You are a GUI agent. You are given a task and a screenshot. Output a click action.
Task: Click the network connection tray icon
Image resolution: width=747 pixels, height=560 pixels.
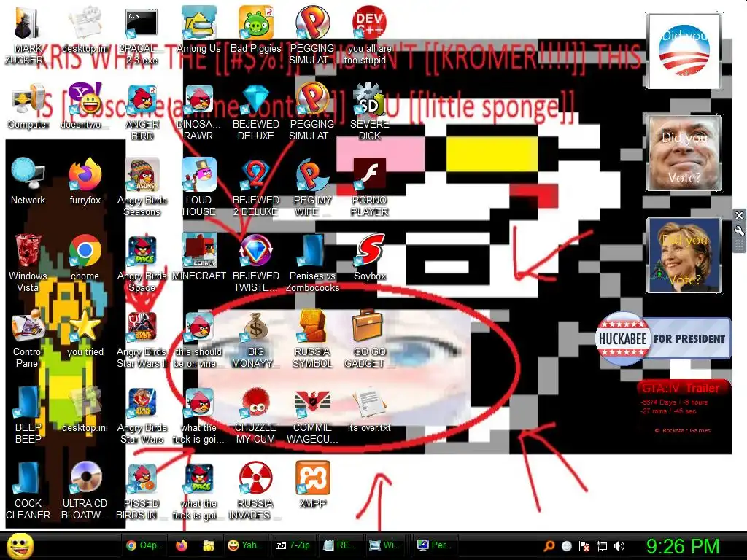601,546
